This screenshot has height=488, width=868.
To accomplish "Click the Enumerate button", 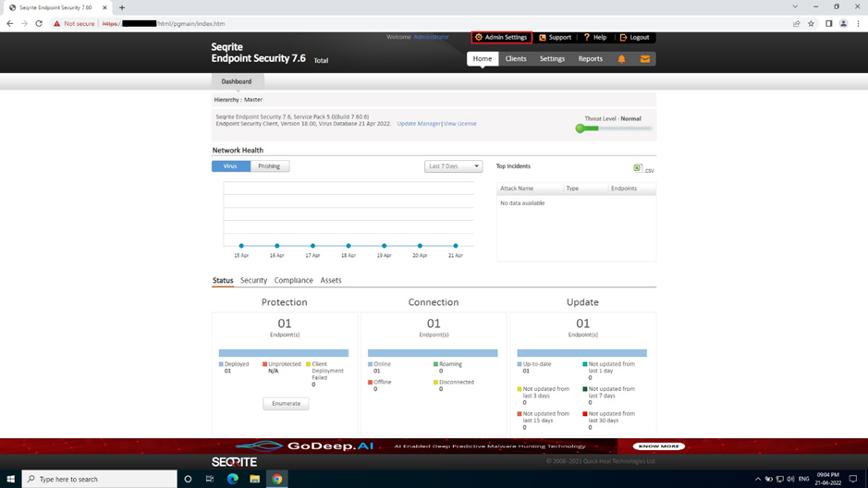I will pos(286,403).
